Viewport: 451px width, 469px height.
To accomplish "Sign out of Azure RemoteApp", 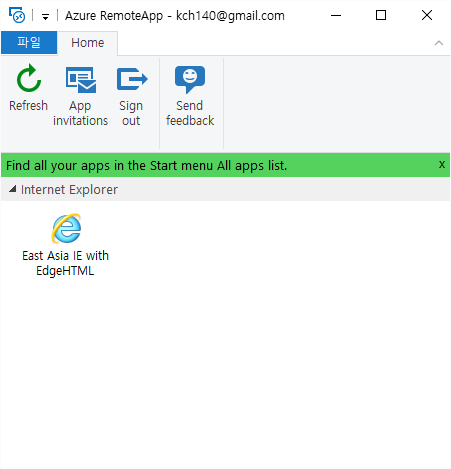I will pos(131,96).
